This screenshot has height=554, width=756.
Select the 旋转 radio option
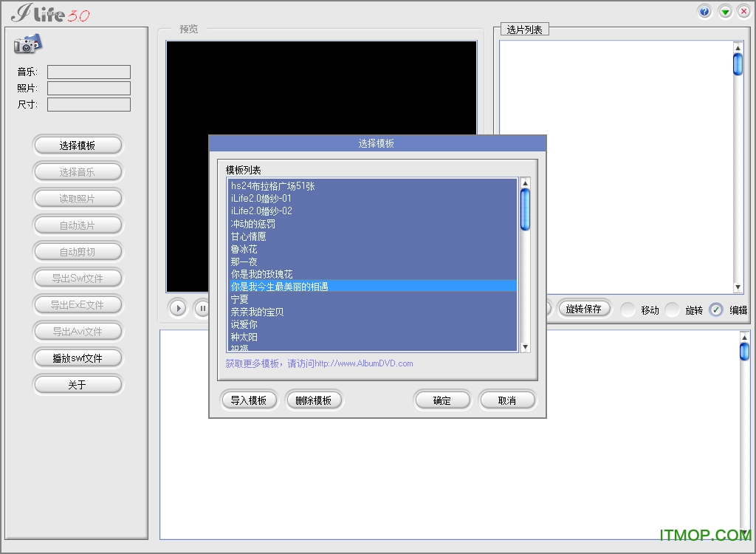coord(672,310)
